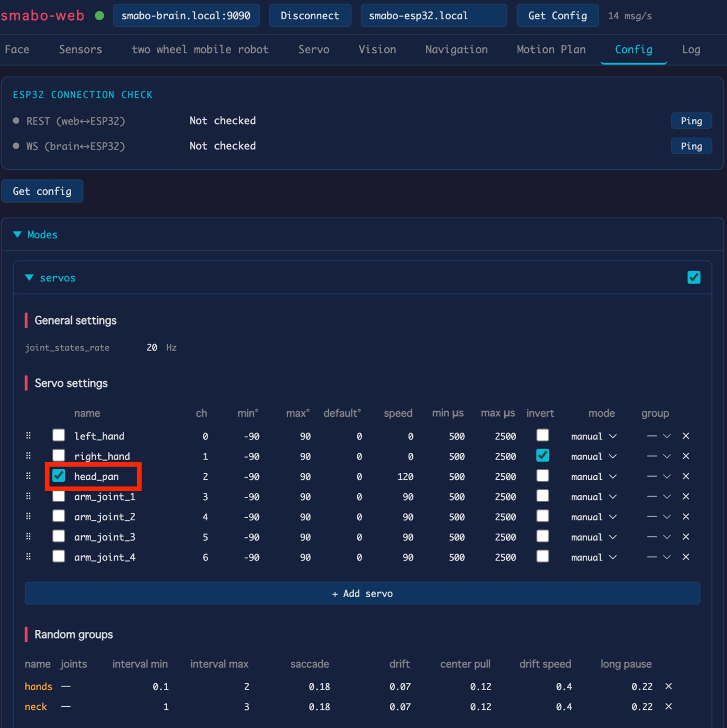727x728 pixels.
Task: Open the group dropdown for right_hand
Action: pos(659,456)
